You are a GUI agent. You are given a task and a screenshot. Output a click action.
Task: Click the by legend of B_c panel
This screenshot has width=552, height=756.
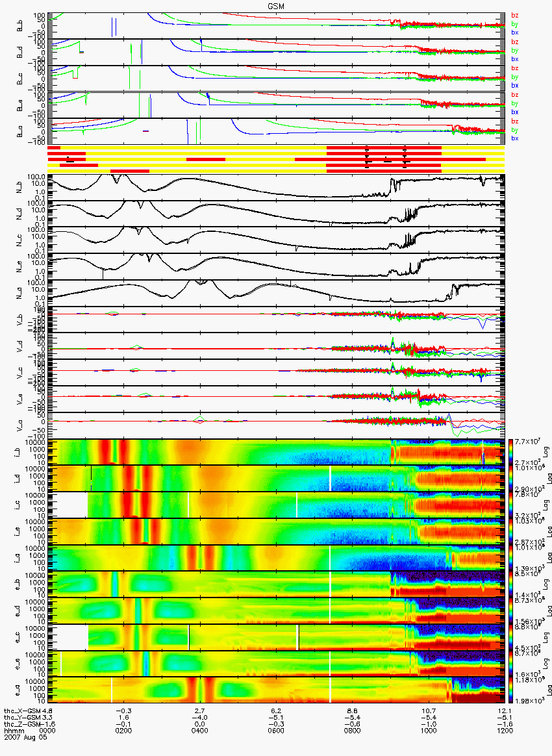(514, 77)
